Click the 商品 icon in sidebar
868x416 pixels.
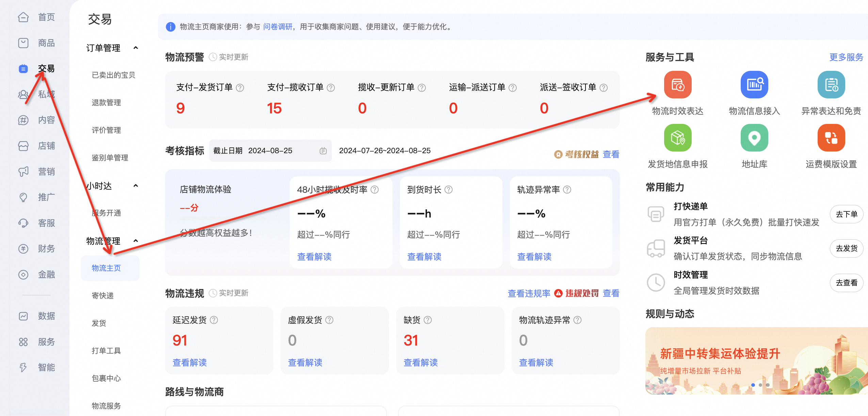pyautogui.click(x=23, y=43)
